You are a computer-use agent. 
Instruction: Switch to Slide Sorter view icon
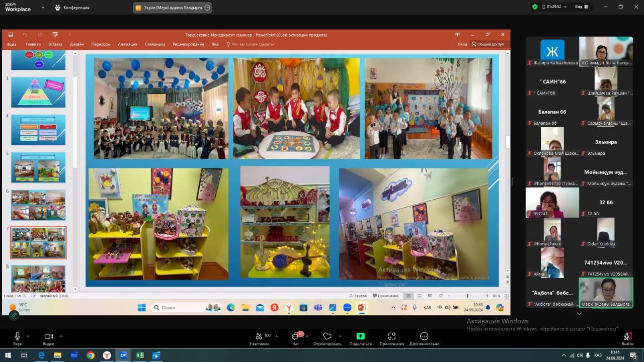pyautogui.click(x=418, y=296)
